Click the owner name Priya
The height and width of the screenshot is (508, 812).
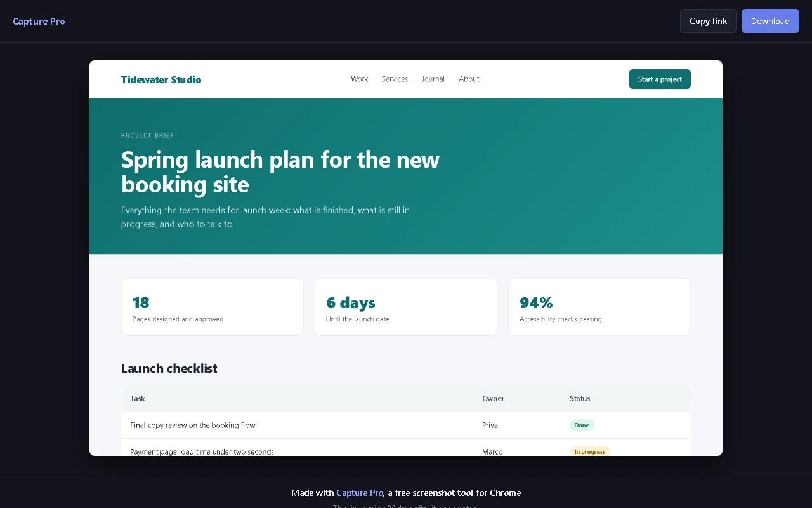[x=490, y=425]
